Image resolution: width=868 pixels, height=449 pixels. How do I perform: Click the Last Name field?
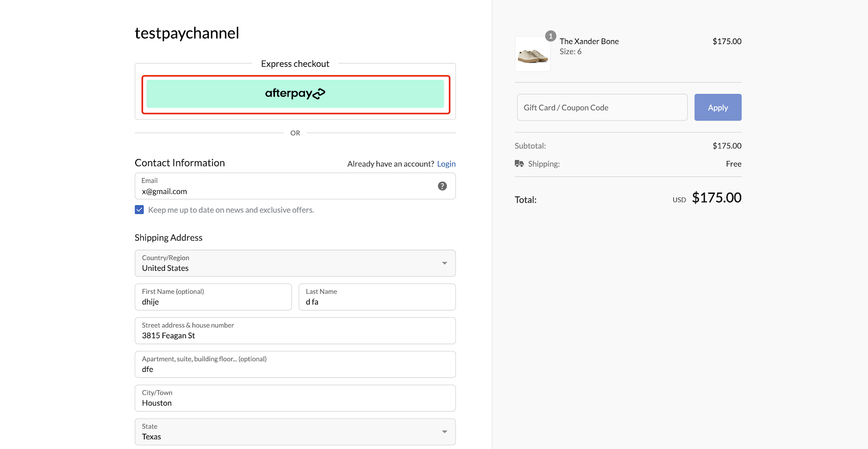tap(377, 297)
